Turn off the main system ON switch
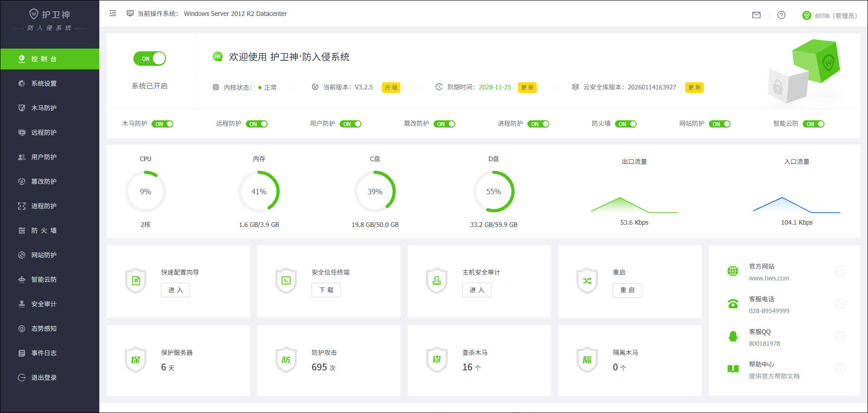868x413 pixels. coord(150,59)
